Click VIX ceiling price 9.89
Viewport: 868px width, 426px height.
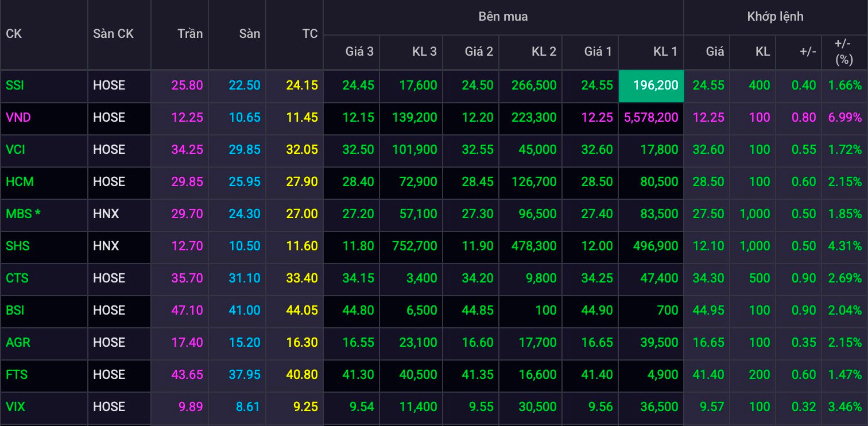tap(191, 407)
